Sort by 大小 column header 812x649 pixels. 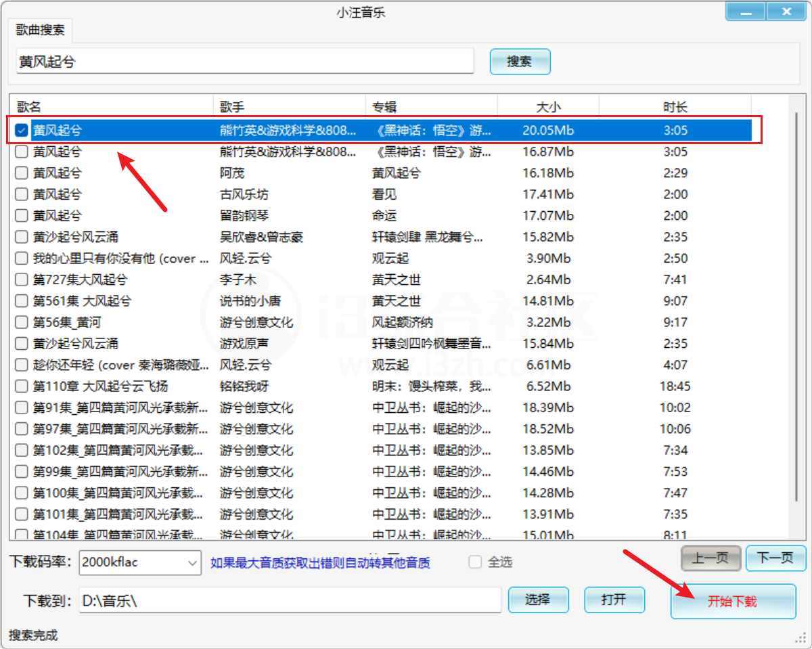(x=548, y=106)
